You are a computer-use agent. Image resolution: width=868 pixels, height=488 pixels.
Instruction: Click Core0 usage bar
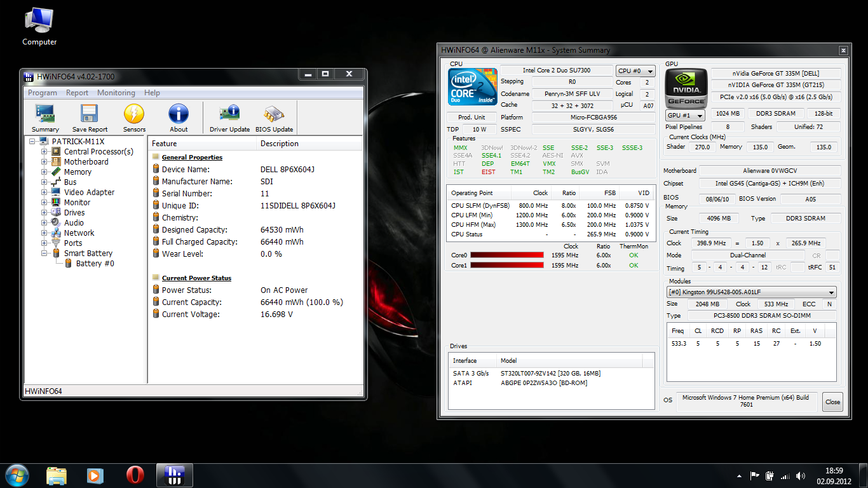point(507,255)
